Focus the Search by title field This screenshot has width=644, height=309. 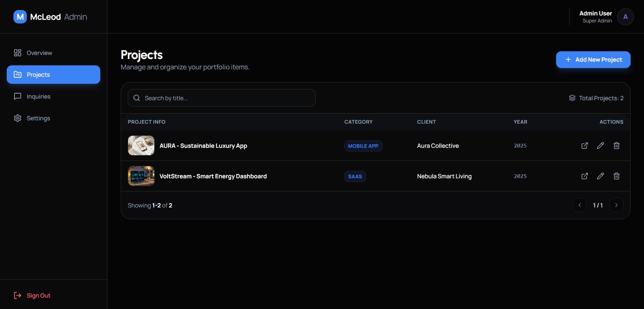point(221,98)
